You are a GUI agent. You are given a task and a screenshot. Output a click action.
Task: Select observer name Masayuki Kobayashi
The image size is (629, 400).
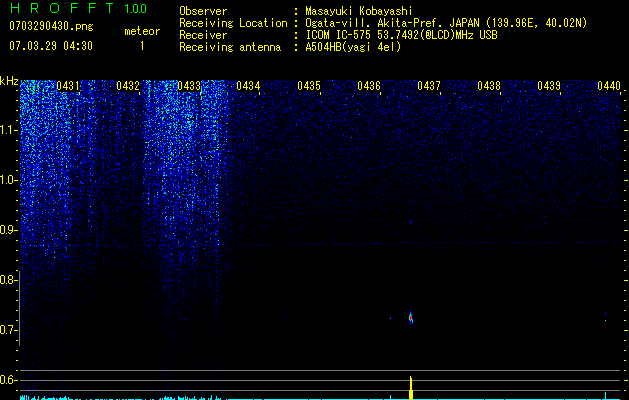359,11
